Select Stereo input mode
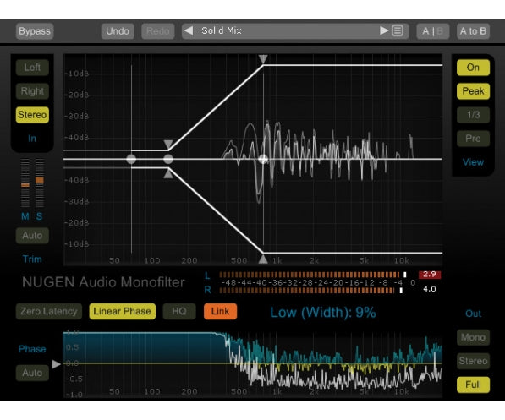 point(32,115)
